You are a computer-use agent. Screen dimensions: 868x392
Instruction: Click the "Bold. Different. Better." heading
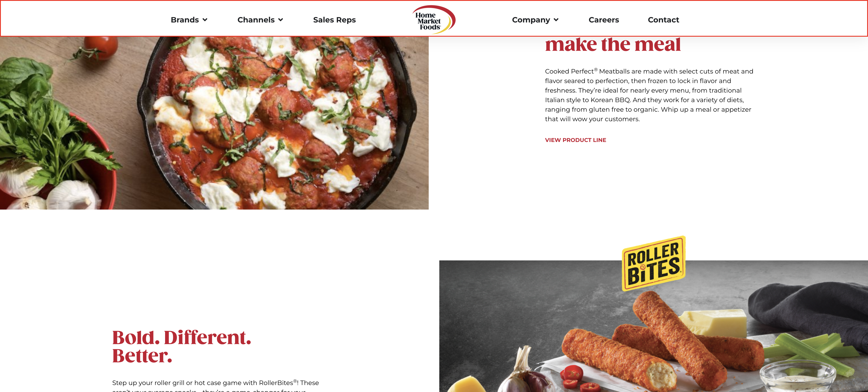tap(182, 346)
